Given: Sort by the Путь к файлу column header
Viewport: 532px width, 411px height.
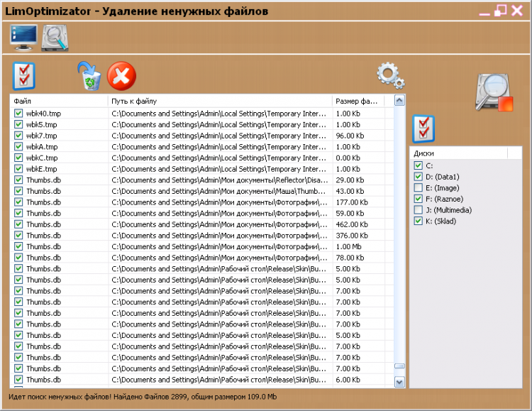Looking at the screenshot, I should coord(220,101).
